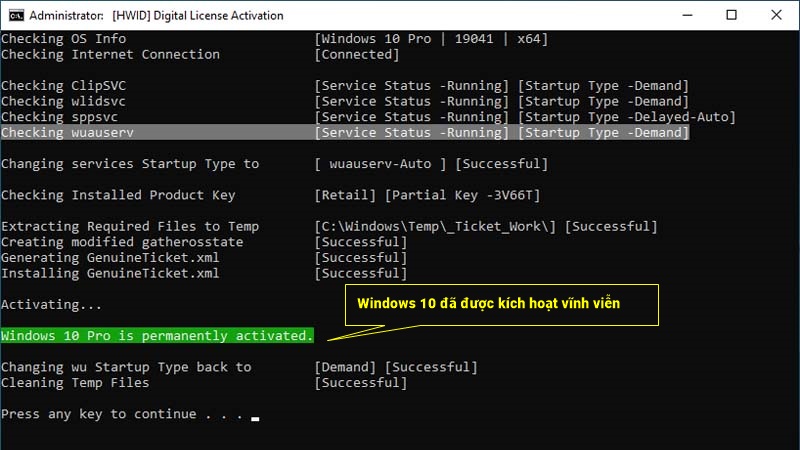Click the '[ wuauserv-Auto ]' value
The height and width of the screenshot is (450, 800).
(380, 164)
